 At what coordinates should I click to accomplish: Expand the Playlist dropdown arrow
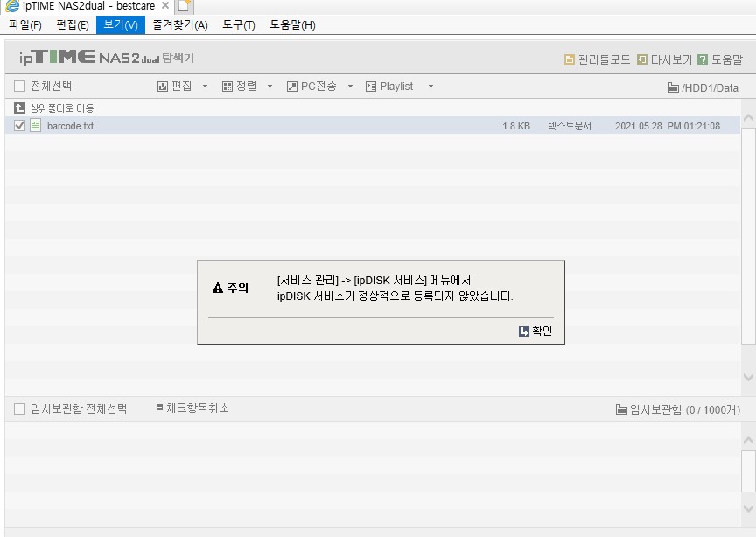[x=431, y=87]
